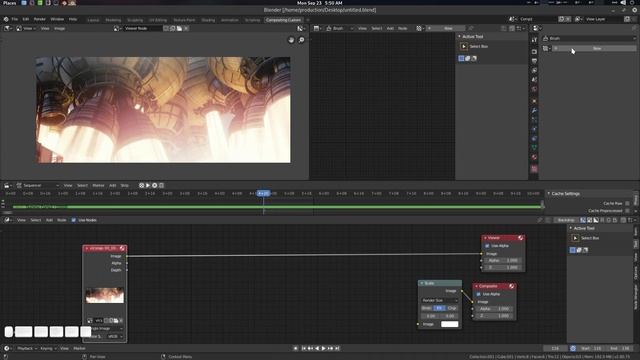Image resolution: width=640 pixels, height=360 pixels.
Task: Open the Sequencer display mode dropdown
Action: [38, 186]
